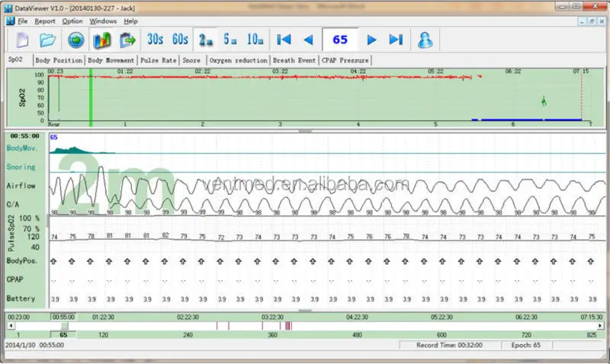This screenshot has width=610, height=364.
Task: Select the CPAP Pressure tab
Action: (347, 60)
